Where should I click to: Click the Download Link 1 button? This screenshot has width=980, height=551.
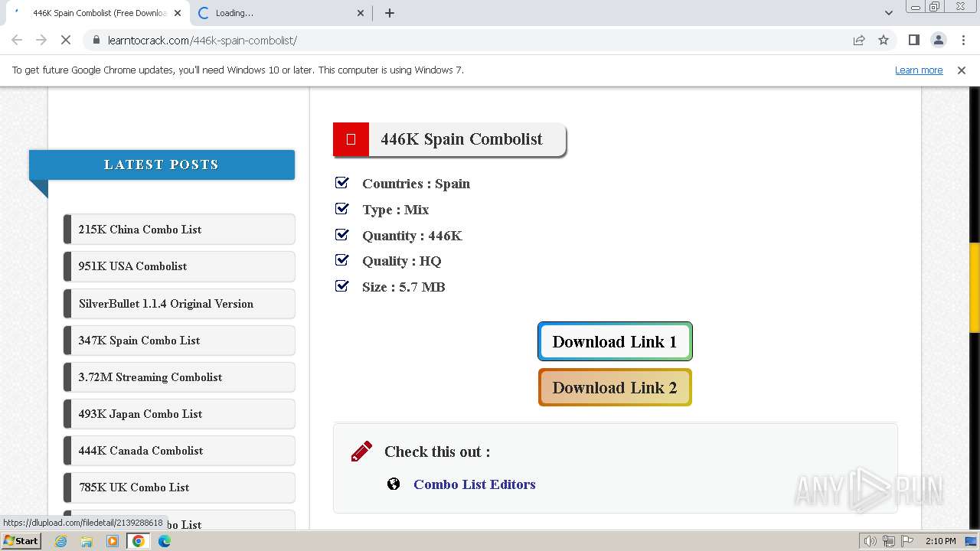615,341
